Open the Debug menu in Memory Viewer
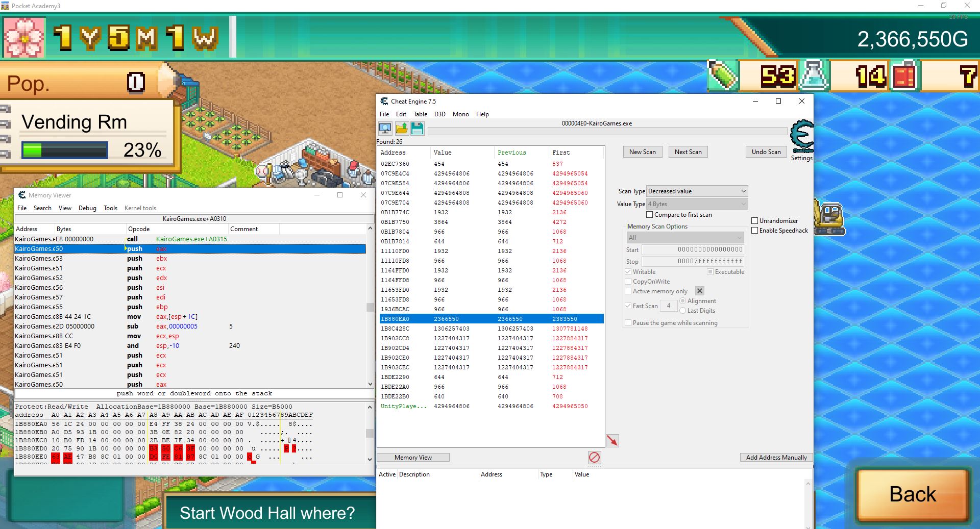Screen dimensions: 980x529 point(87,208)
